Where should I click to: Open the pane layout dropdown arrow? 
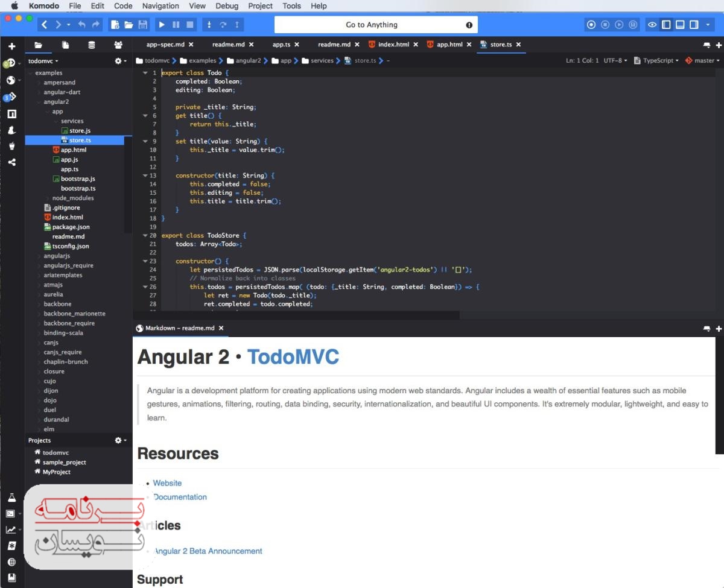707,25
